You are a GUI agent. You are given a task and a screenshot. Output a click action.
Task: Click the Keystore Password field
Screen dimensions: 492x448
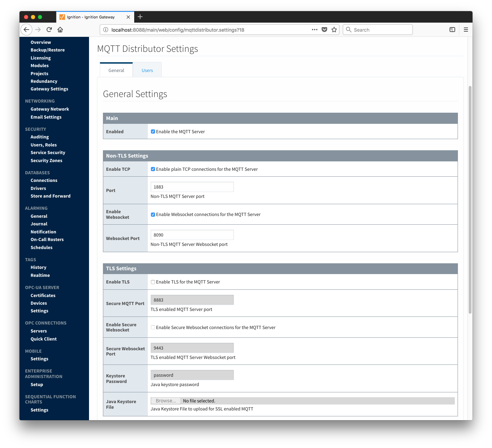[192, 375]
